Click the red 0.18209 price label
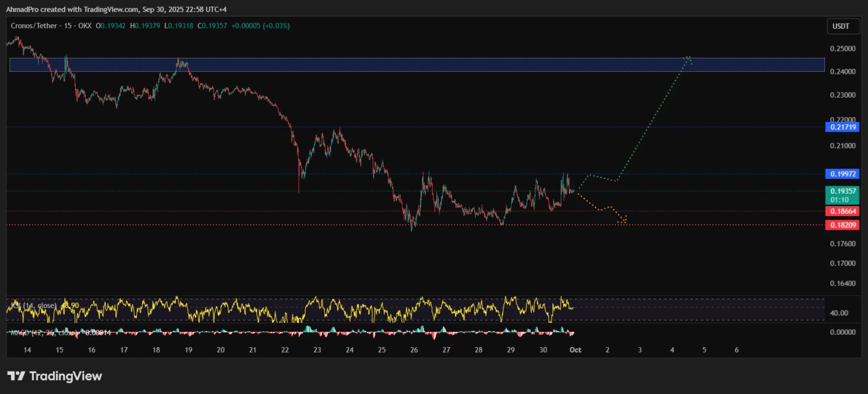This screenshot has width=868, height=394. (x=842, y=225)
